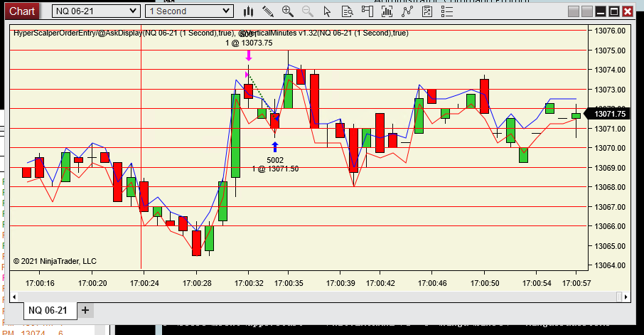Add a new tab with plus button
644x335 pixels.
(x=85, y=310)
